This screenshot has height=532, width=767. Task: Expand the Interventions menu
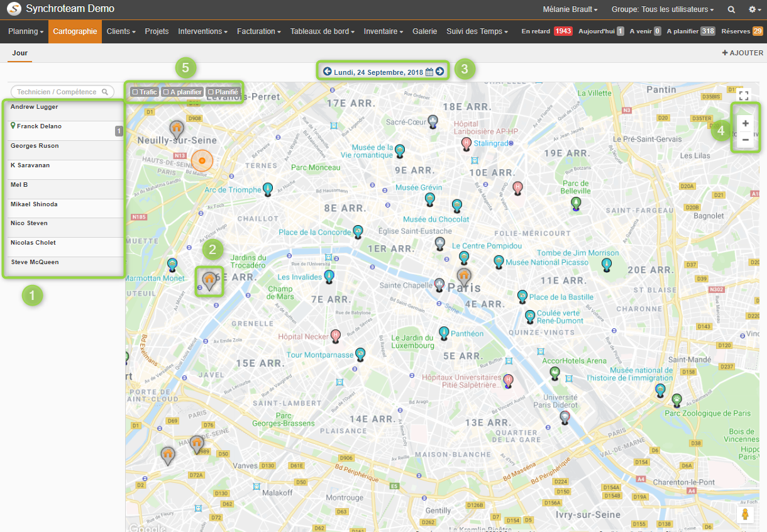[x=202, y=31]
